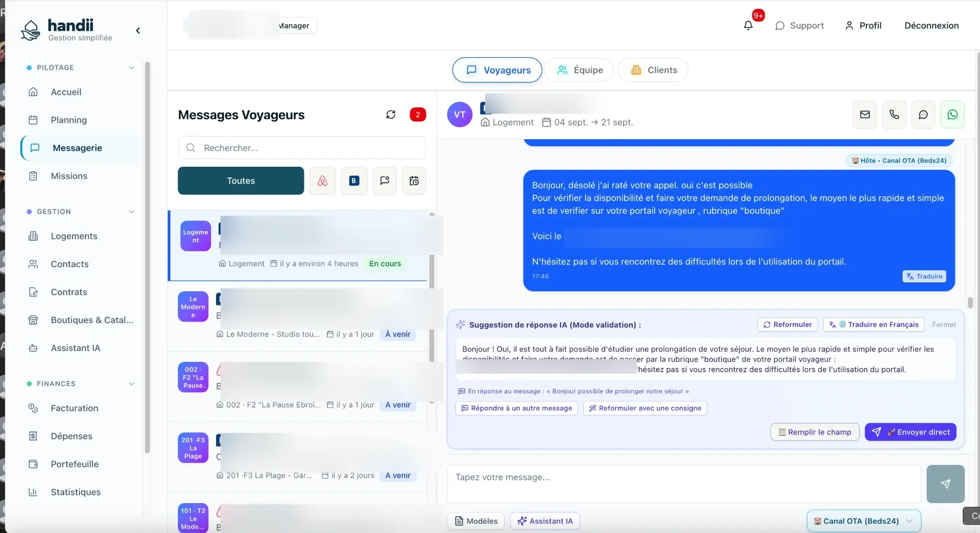980x533 pixels.
Task: Click Remplir le champ button
Action: tap(815, 432)
